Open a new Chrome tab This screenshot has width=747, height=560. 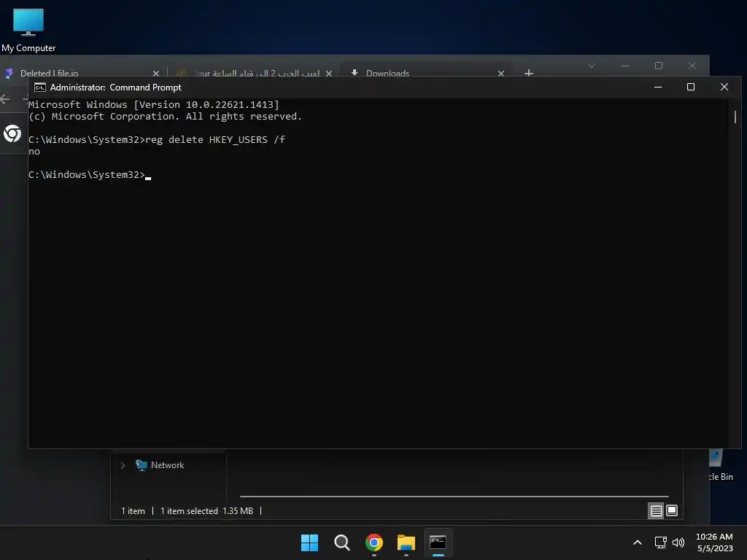[528, 72]
